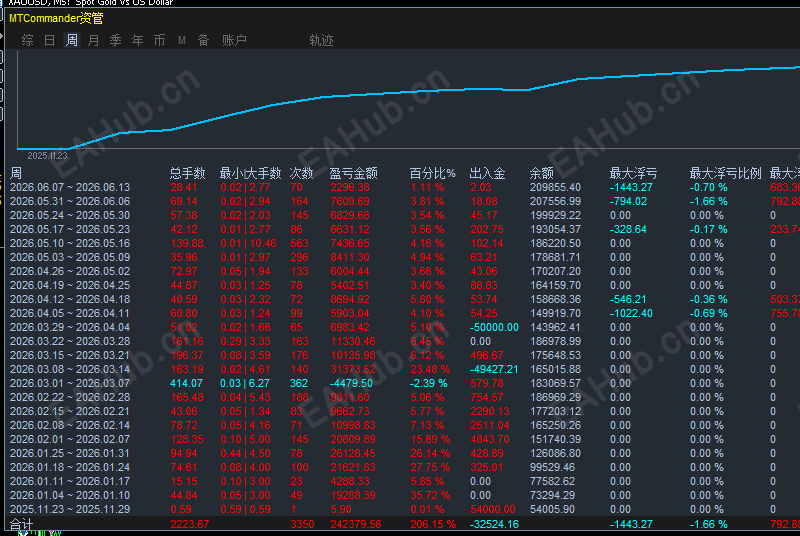This screenshot has width=800, height=536.
Task: Open the M tab
Action: (x=182, y=40)
